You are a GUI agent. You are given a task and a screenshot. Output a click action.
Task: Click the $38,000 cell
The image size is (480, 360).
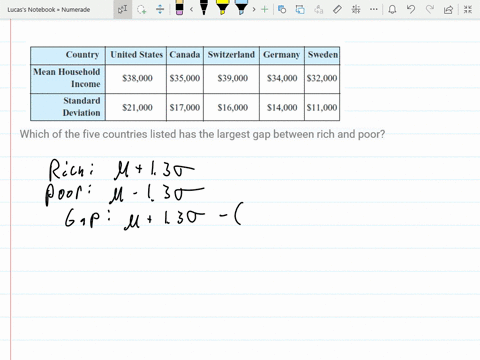(136, 78)
